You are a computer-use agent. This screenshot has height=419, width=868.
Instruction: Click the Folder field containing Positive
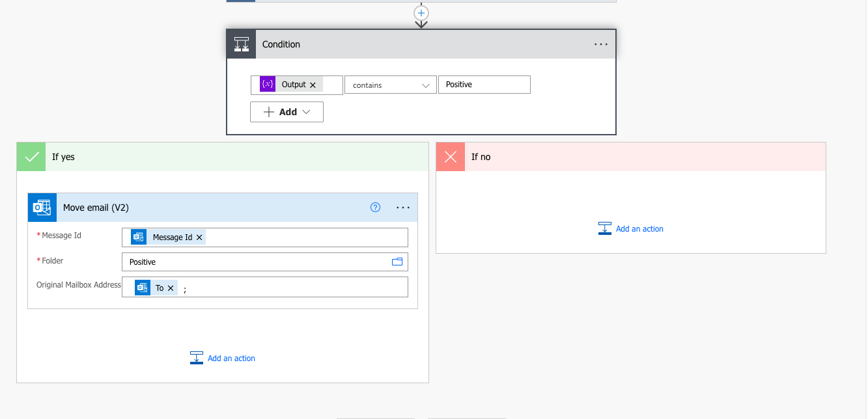point(254,262)
